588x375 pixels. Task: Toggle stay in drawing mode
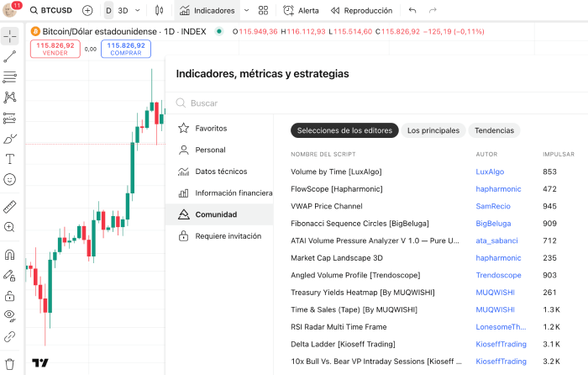pos(10,276)
